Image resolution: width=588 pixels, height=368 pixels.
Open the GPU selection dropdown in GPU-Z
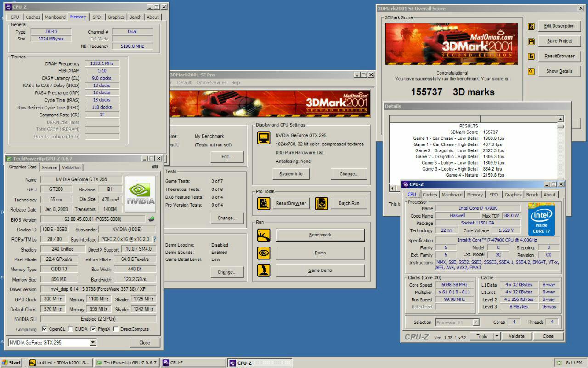point(92,342)
